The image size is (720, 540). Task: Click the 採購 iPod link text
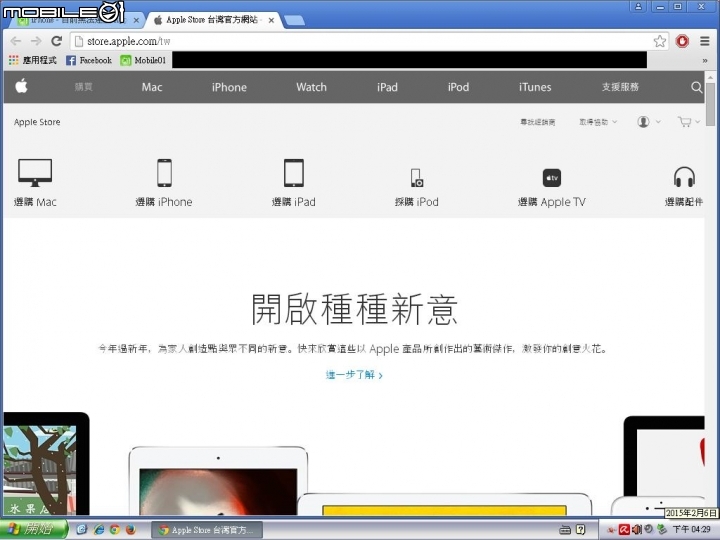point(417,202)
